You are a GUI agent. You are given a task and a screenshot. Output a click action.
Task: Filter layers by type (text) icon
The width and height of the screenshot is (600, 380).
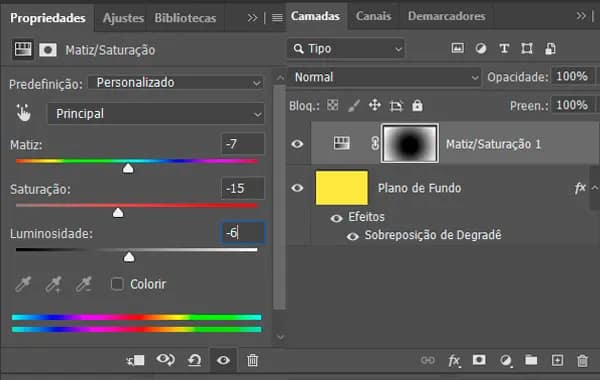[x=504, y=49]
